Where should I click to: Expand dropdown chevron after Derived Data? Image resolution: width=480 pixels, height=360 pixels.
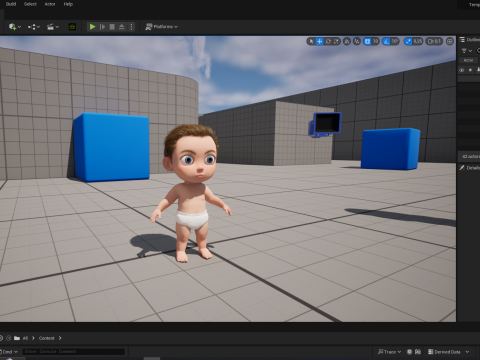point(467,352)
